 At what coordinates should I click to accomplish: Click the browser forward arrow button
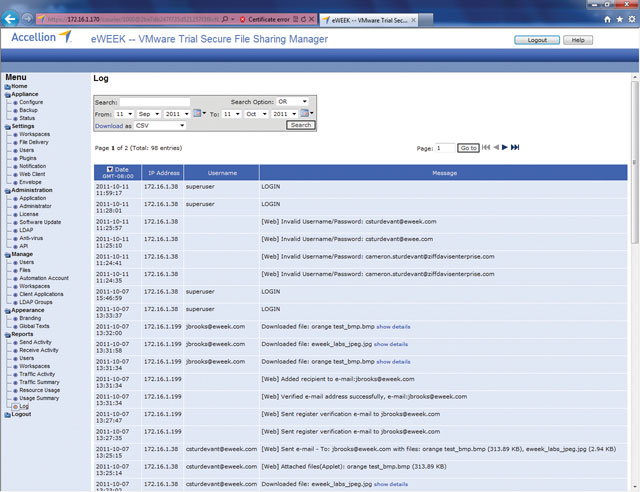pyautogui.click(x=27, y=19)
